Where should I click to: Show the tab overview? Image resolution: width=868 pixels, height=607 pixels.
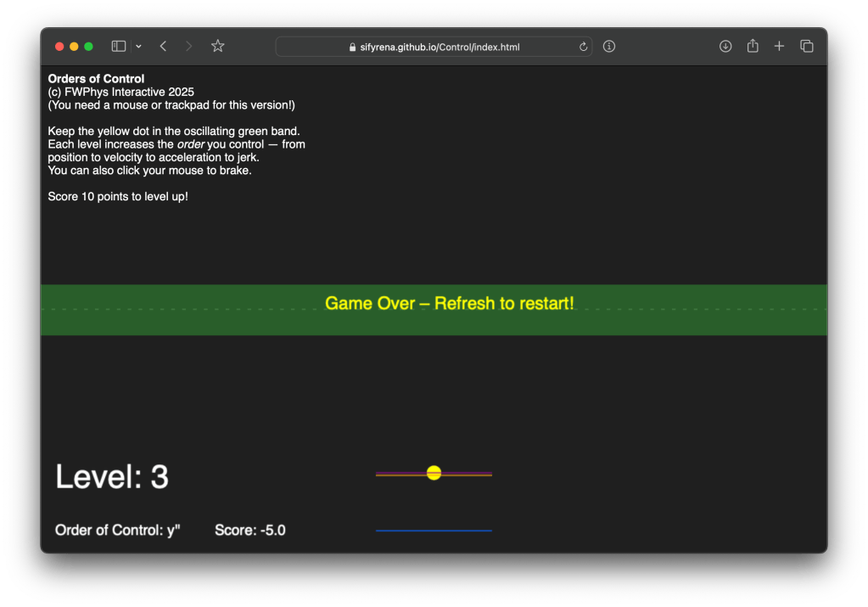807,47
